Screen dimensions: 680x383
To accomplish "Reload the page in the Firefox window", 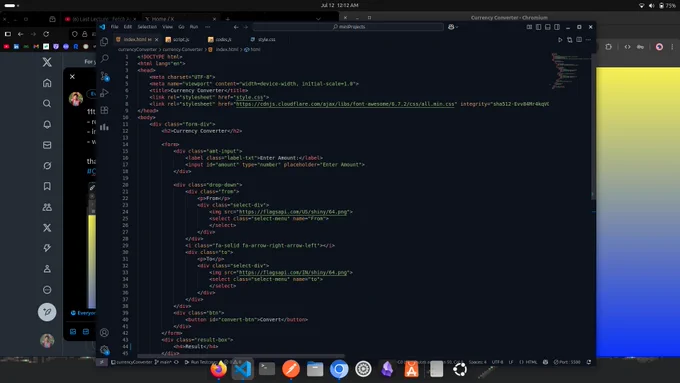I will pyautogui.click(x=46, y=34).
